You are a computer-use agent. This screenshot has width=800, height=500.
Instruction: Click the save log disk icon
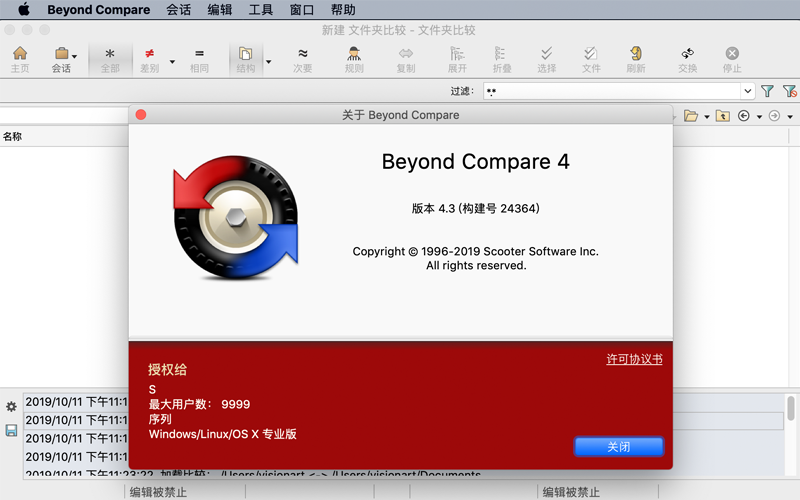click(11, 431)
